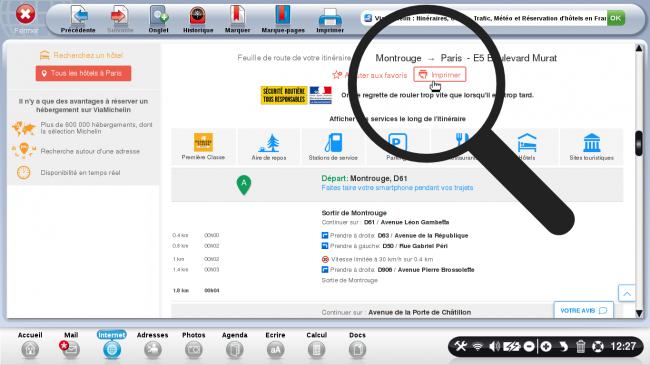
Task: Show Hôtels along the itinerary
Action: [526, 147]
